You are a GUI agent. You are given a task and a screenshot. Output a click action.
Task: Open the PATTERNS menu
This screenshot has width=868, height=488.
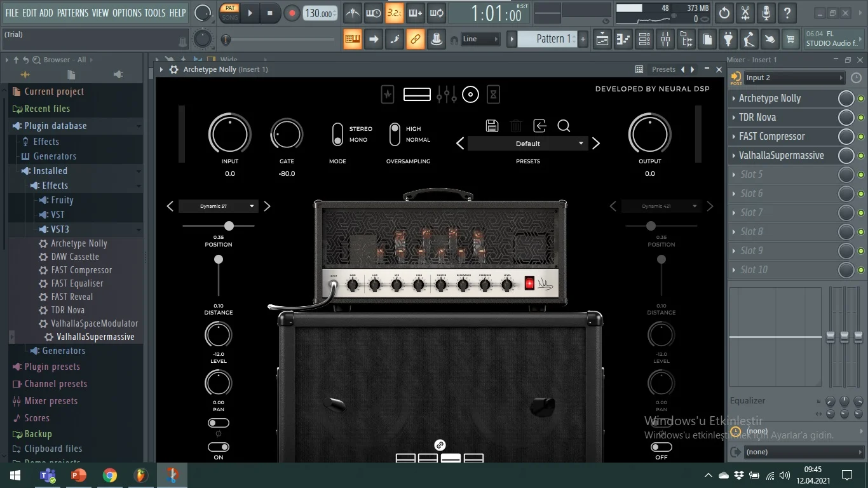(x=73, y=13)
